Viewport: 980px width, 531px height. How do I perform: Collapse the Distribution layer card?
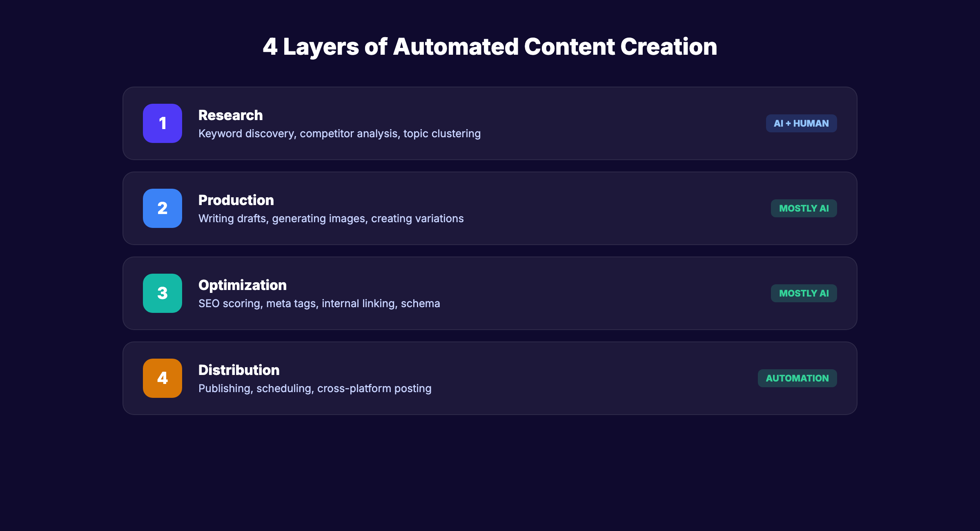[490, 378]
